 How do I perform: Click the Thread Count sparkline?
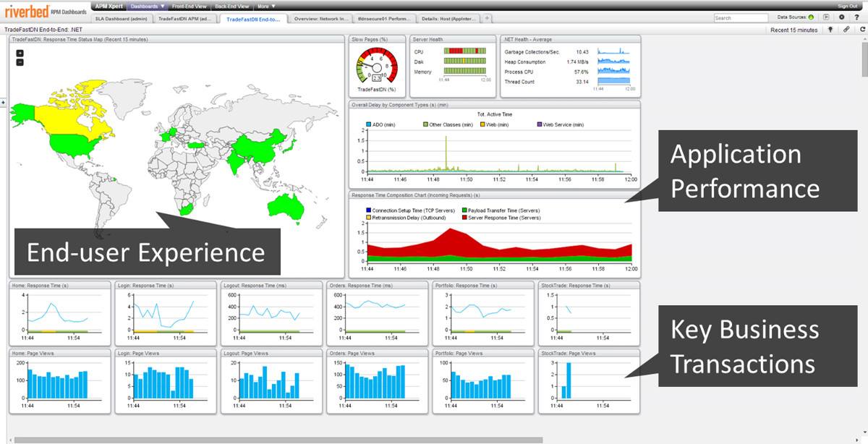tap(614, 81)
